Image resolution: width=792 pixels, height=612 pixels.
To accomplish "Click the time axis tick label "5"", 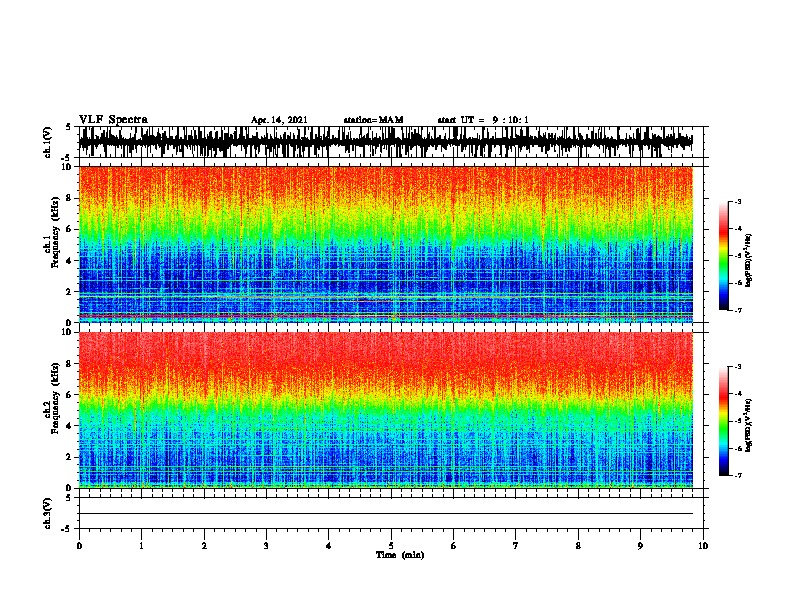I will (x=391, y=546).
